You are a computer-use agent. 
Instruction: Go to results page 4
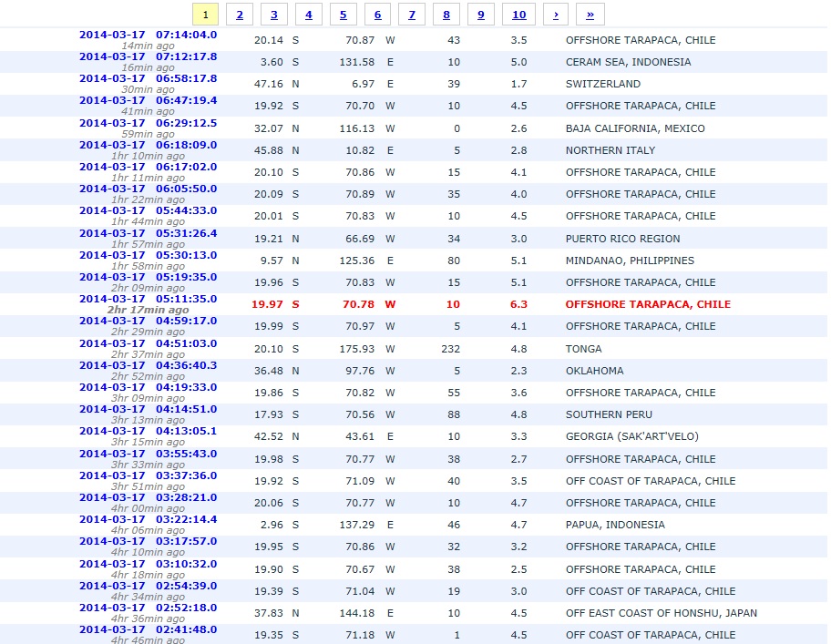309,15
